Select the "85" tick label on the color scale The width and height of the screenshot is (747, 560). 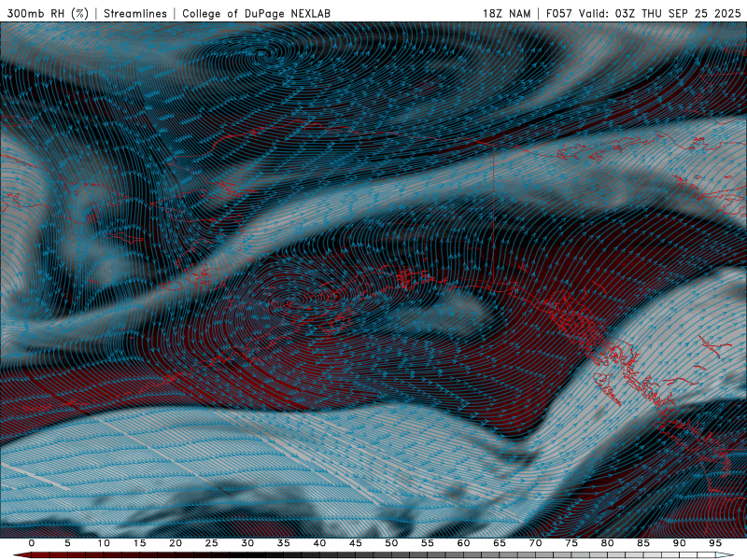[643, 543]
